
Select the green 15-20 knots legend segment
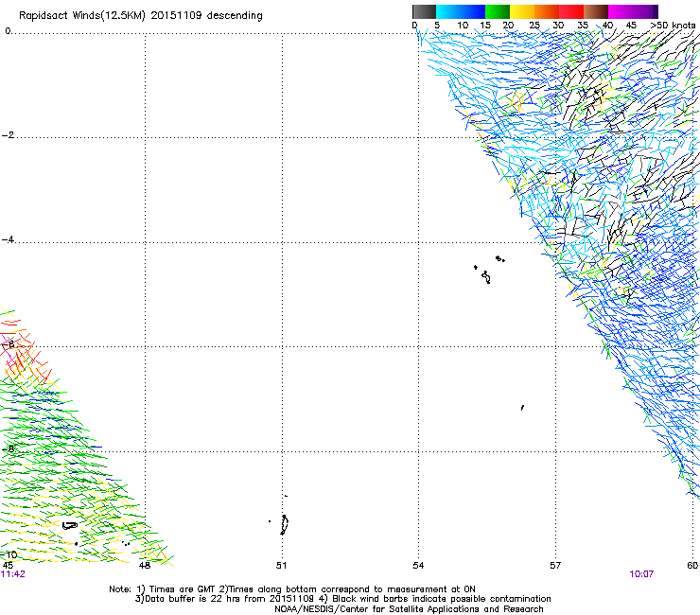pyautogui.click(x=498, y=11)
